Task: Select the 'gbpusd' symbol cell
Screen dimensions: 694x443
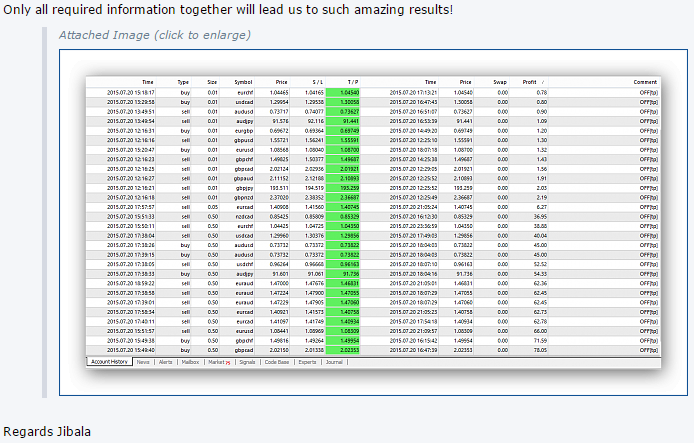Action: tap(244, 140)
